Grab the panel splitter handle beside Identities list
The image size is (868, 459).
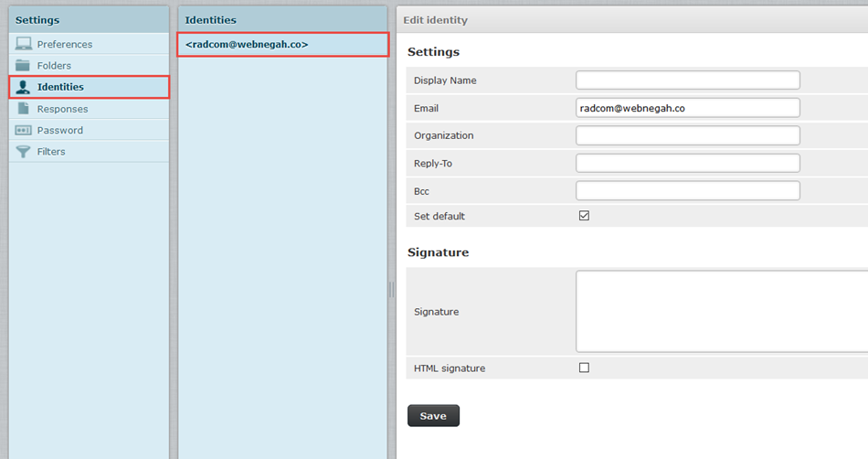(x=392, y=289)
